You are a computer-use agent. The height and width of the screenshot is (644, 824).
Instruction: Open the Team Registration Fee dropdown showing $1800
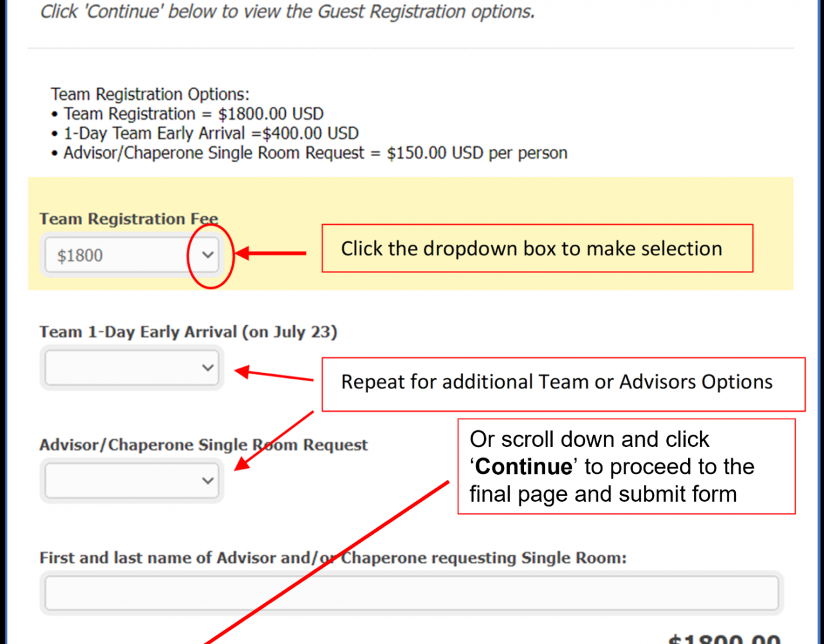click(x=132, y=255)
